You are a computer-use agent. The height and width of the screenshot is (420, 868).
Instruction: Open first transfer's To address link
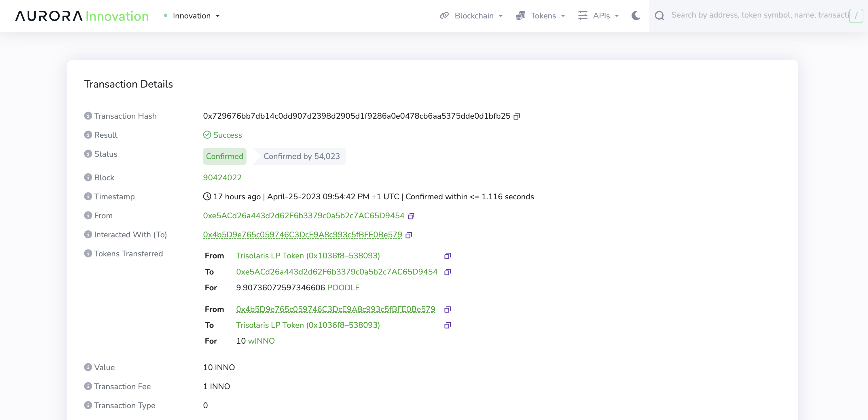pos(336,272)
